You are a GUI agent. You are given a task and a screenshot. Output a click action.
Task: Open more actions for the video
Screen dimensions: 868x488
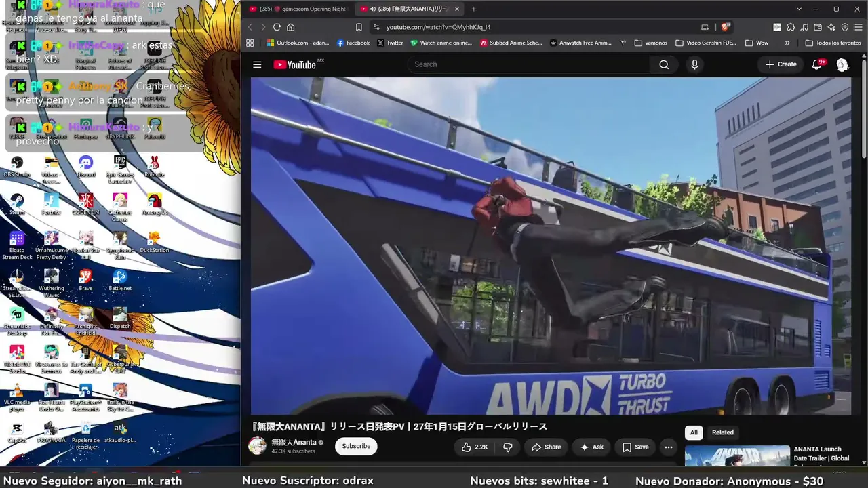pos(669,447)
